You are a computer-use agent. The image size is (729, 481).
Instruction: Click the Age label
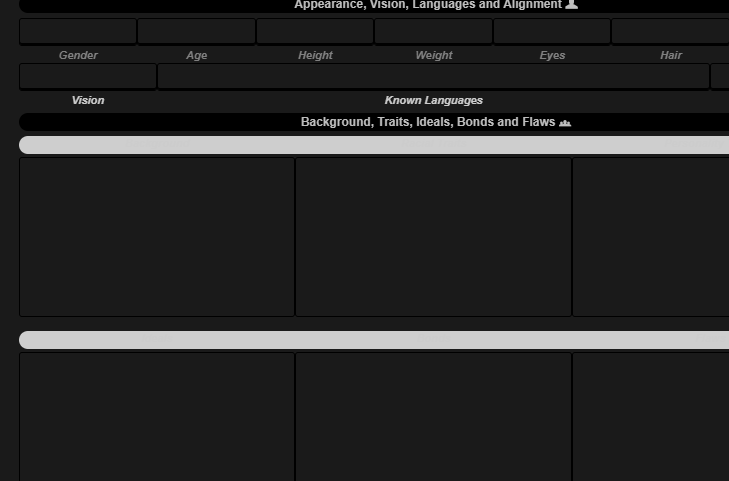tap(197, 55)
